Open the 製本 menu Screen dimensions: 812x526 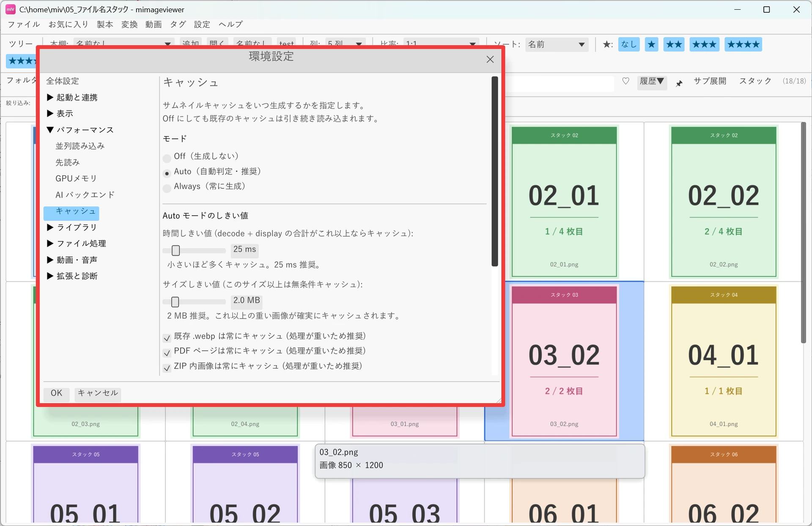[105, 24]
